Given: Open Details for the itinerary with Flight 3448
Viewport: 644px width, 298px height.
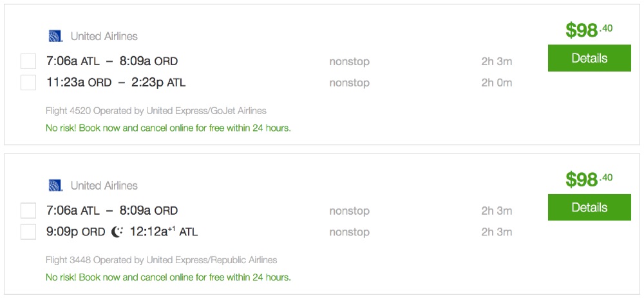Looking at the screenshot, I should pos(589,208).
